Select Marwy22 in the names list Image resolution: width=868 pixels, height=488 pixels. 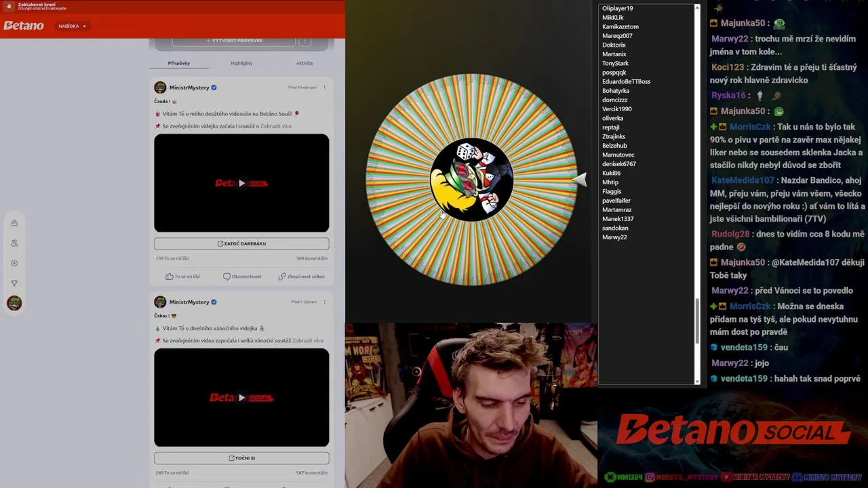pos(614,237)
